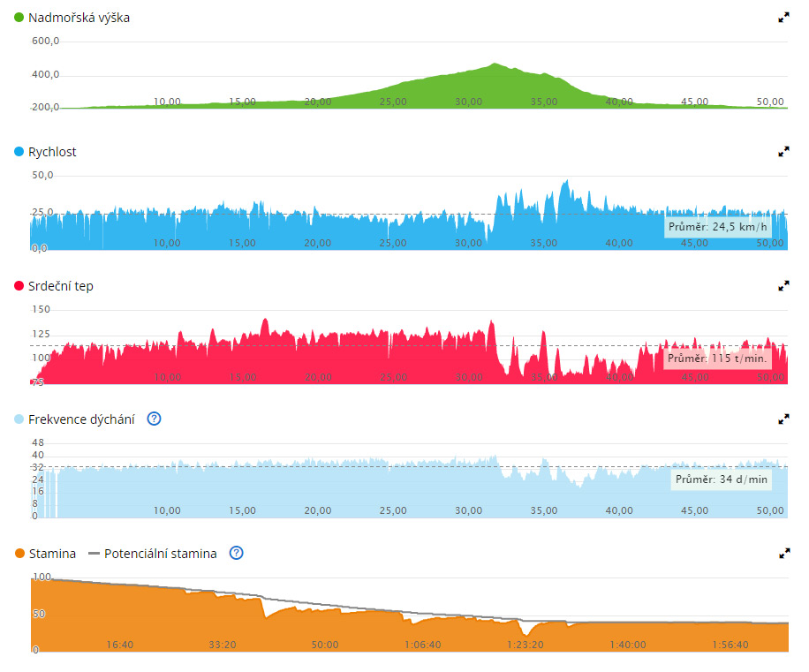Open fullscreen view of Frekvence dýchání chart
This screenshot has height=672, width=809.
pos(783,419)
